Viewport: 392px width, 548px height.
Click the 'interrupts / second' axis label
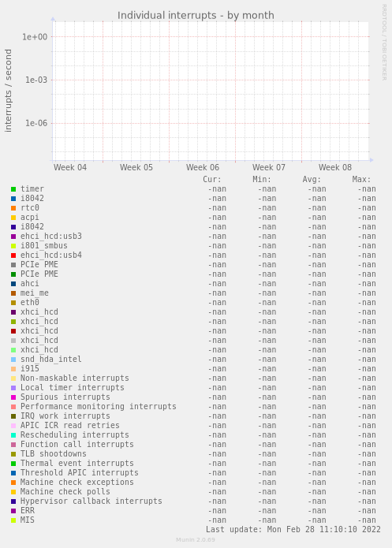point(8,91)
